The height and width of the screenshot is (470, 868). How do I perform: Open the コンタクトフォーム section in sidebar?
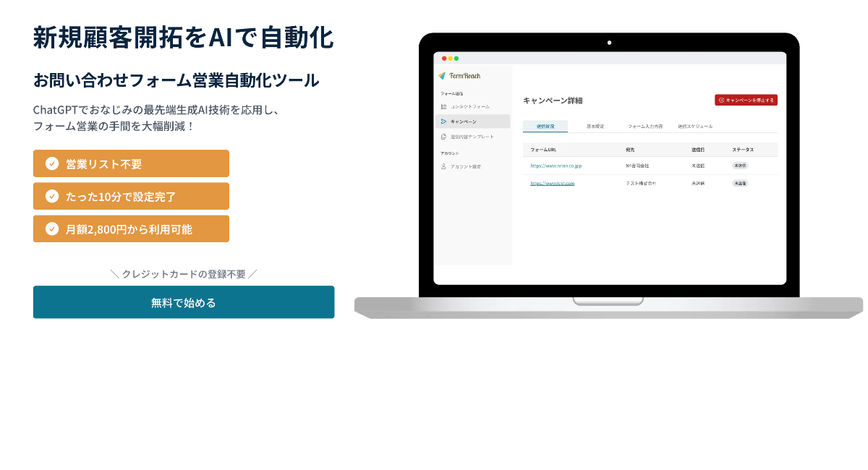[470, 106]
